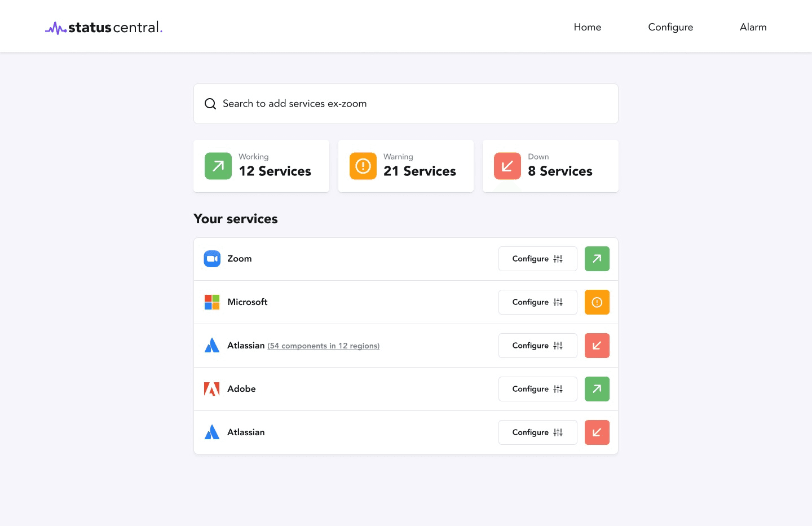Viewport: 812px width, 526px height.
Task: Open the filter sliders on Microsoft's Configure button
Action: pos(558,302)
